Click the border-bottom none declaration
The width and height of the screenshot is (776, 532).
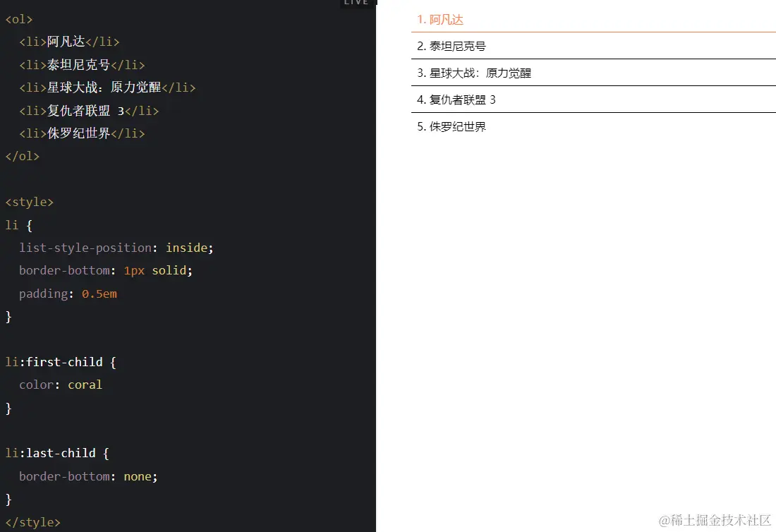(88, 476)
